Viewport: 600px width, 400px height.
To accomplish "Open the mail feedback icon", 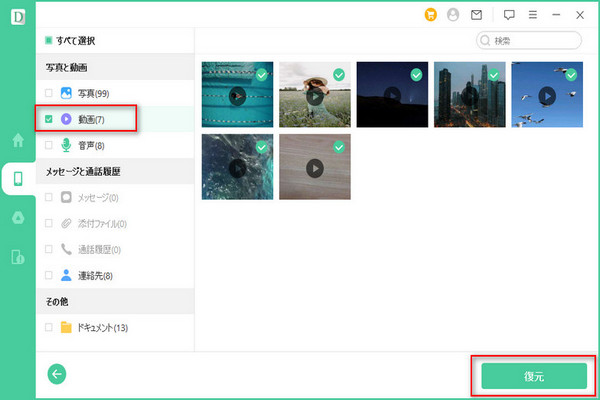I will (x=476, y=15).
